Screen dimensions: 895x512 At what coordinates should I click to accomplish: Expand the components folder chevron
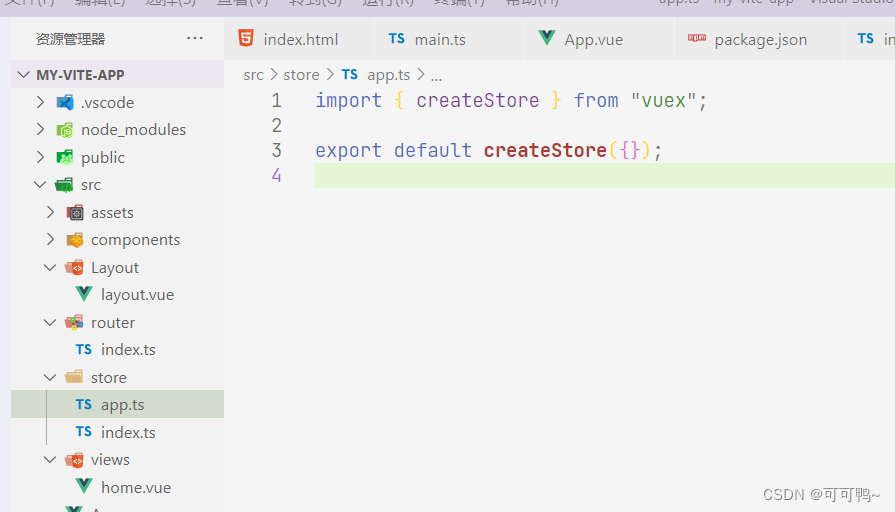click(50, 240)
